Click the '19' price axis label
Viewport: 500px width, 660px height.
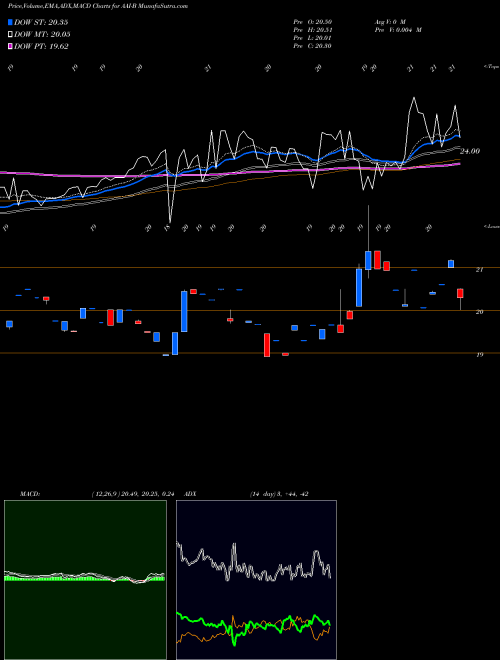[479, 355]
